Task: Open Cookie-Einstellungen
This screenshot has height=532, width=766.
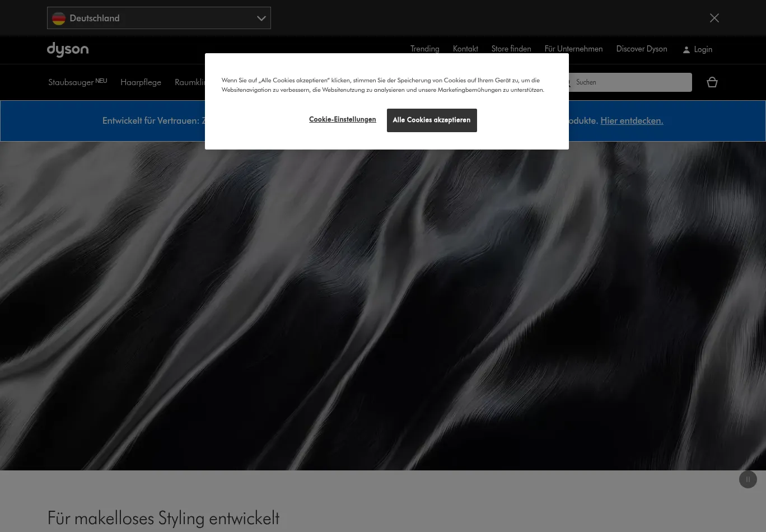Action: pos(342,119)
